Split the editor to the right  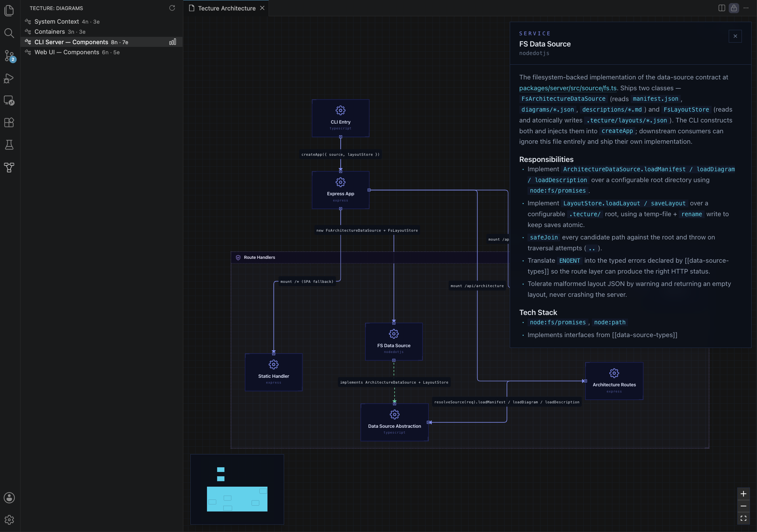722,8
